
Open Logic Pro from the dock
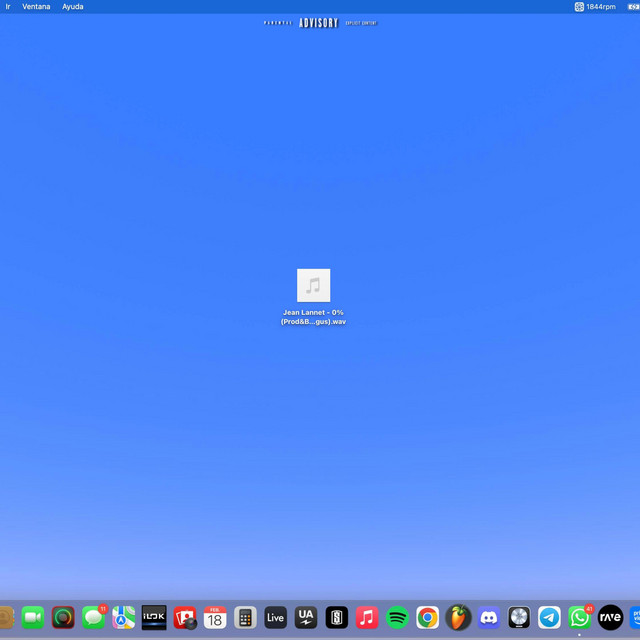[519, 618]
